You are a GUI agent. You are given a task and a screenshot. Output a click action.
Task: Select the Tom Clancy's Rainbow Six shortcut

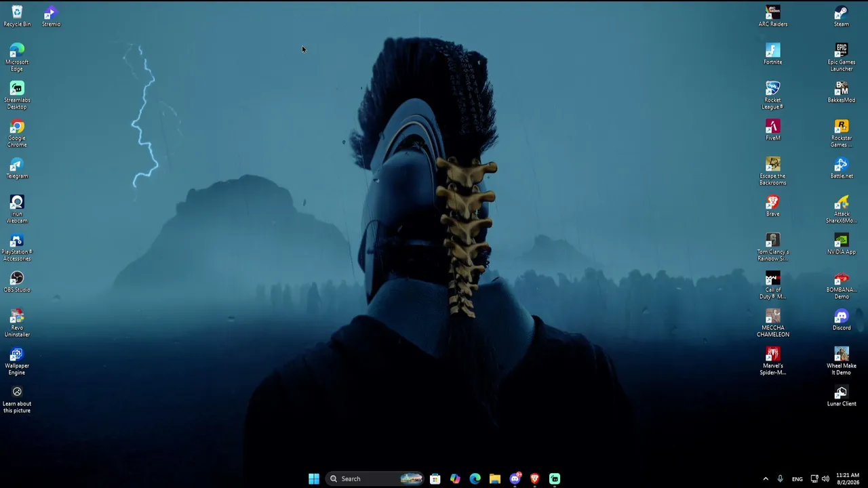click(x=773, y=247)
